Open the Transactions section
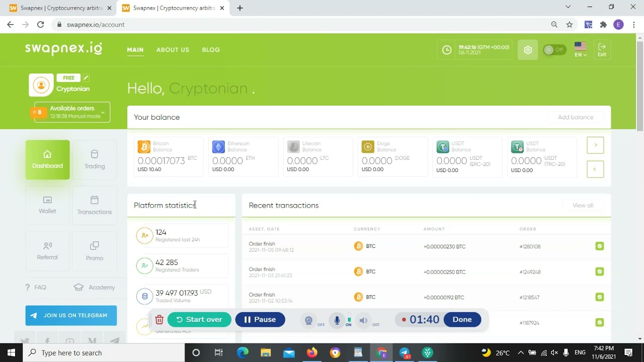Image resolution: width=644 pixels, height=362 pixels. [95, 205]
